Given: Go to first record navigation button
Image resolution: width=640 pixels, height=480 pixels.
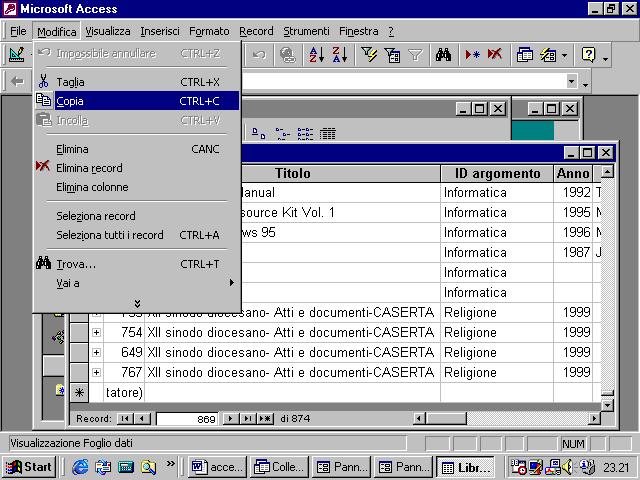Looking at the screenshot, I should [125, 418].
